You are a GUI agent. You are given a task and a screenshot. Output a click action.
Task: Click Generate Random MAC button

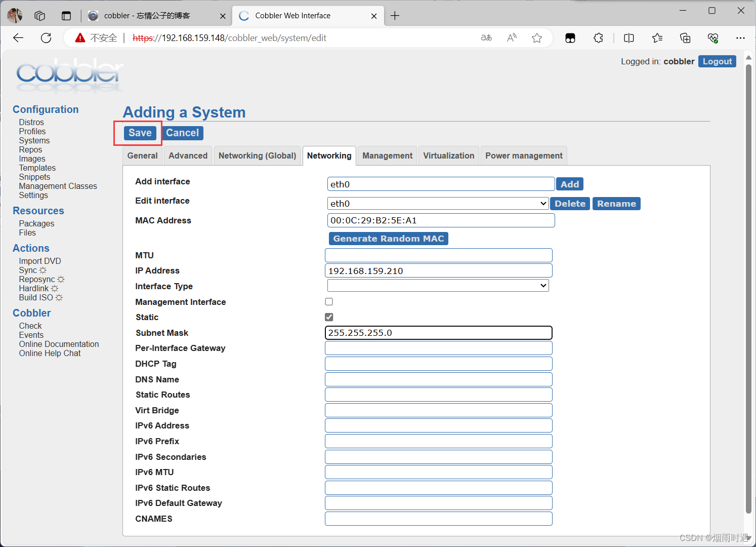point(389,239)
